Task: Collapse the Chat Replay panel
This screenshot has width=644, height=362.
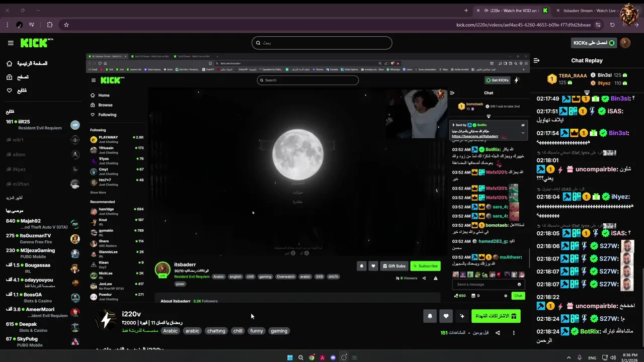Action: (536, 60)
